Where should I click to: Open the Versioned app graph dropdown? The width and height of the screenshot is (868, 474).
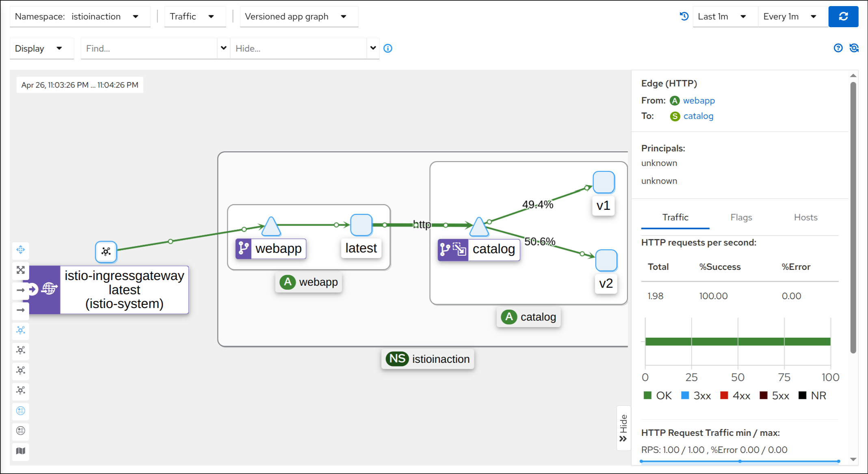pyautogui.click(x=299, y=17)
